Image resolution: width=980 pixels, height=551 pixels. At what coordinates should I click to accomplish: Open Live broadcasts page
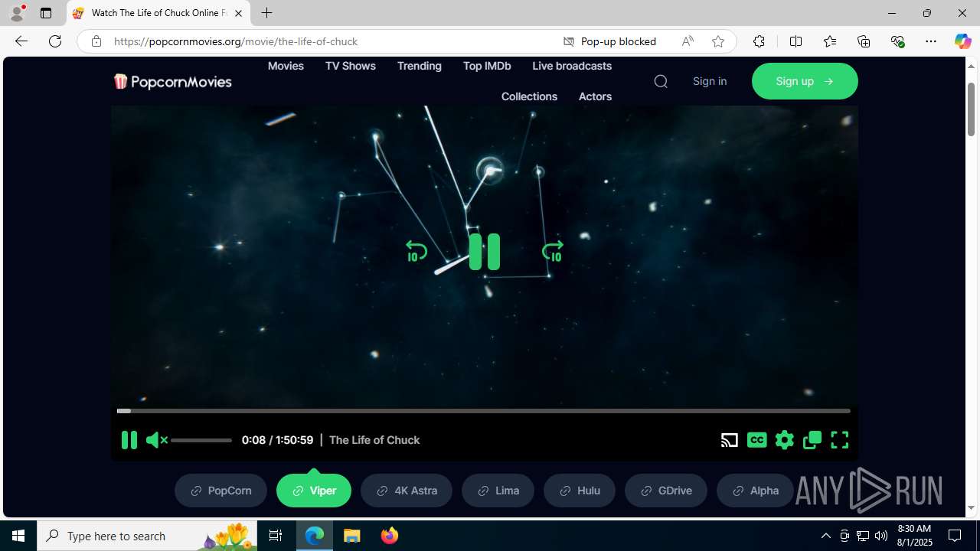[x=572, y=66]
